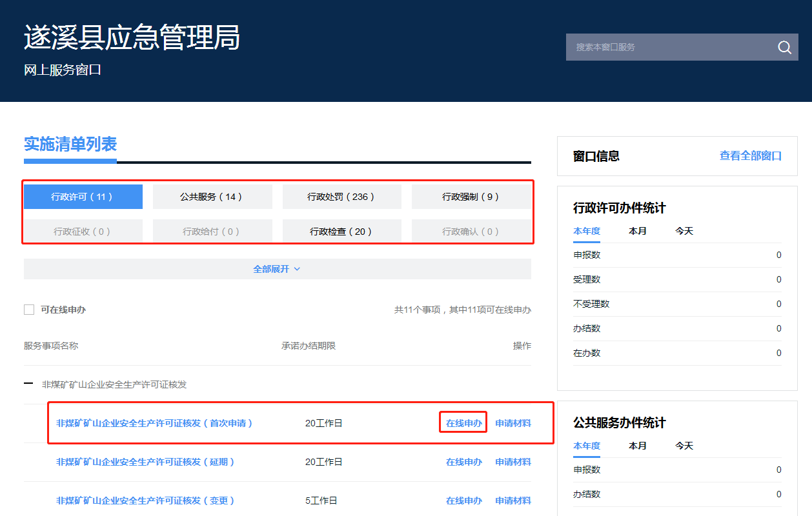
Task: Click the search magnifier icon
Action: coord(784,48)
